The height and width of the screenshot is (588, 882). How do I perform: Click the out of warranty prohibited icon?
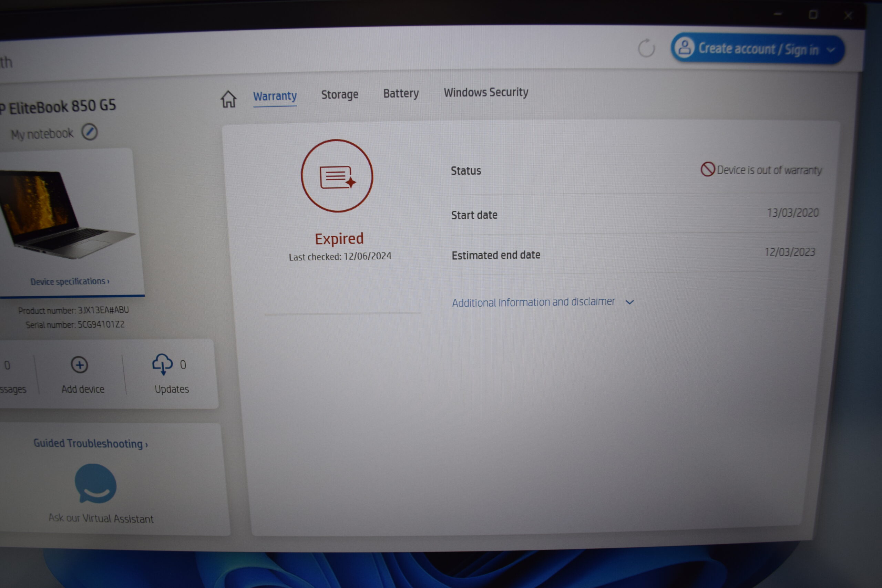708,169
